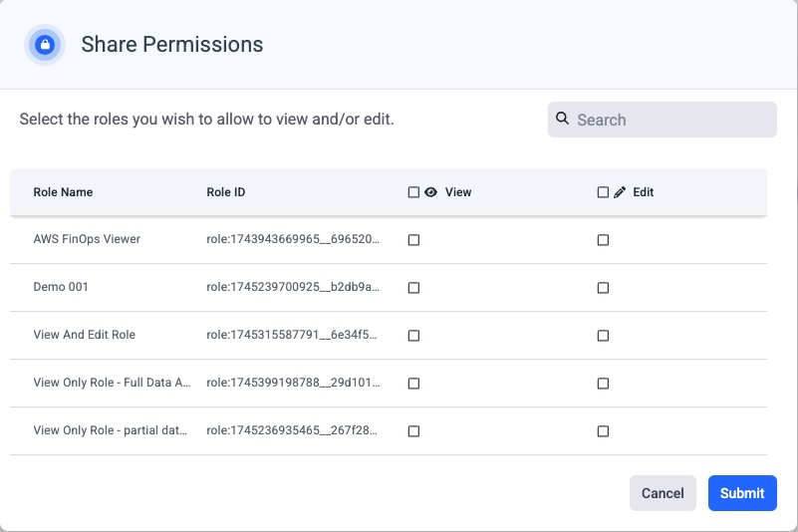Toggle the select-all Edit header checkbox
Viewport: 798px width, 532px height.
click(x=603, y=192)
